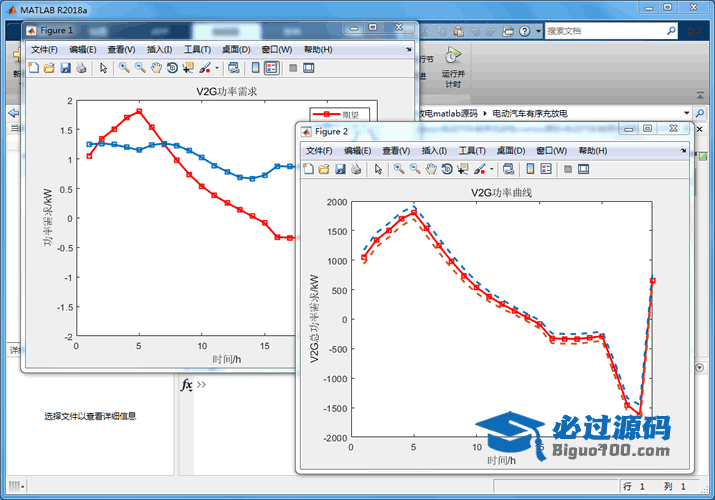Open 帮助(H) menu in Figure 2
Screen dimensions: 715x500
tap(593, 151)
